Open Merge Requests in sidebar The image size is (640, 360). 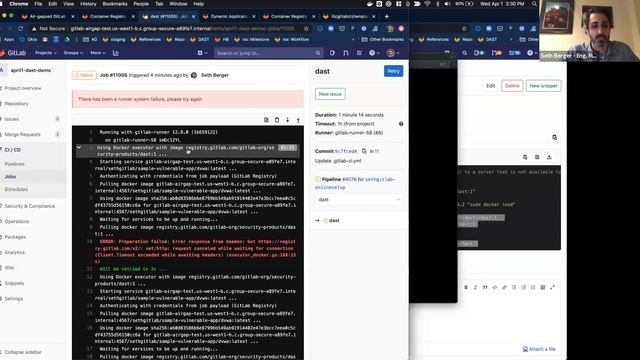coord(22,134)
